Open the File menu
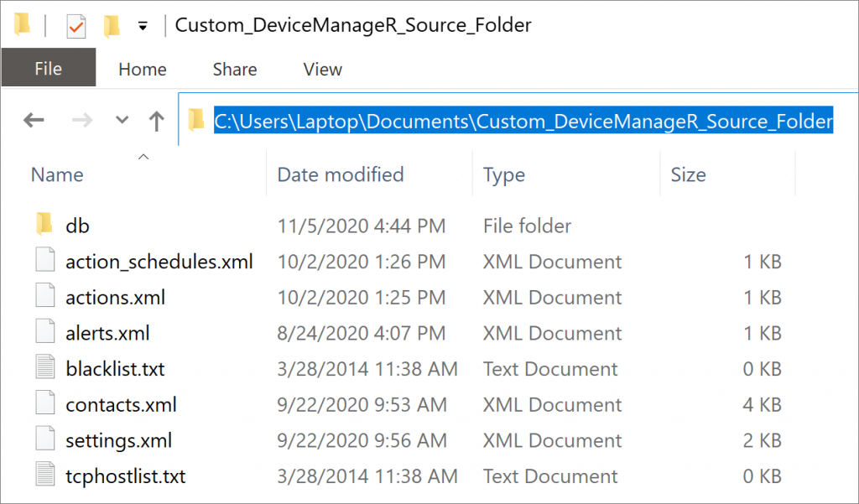Screen dimensions: 859x504 pyautogui.click(x=48, y=69)
